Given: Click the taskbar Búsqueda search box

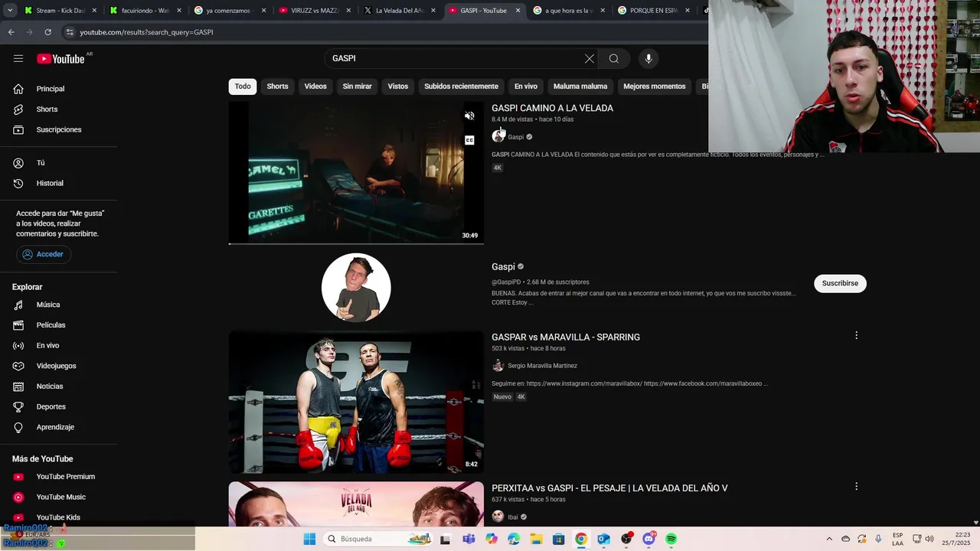Looking at the screenshot, I should (377, 539).
